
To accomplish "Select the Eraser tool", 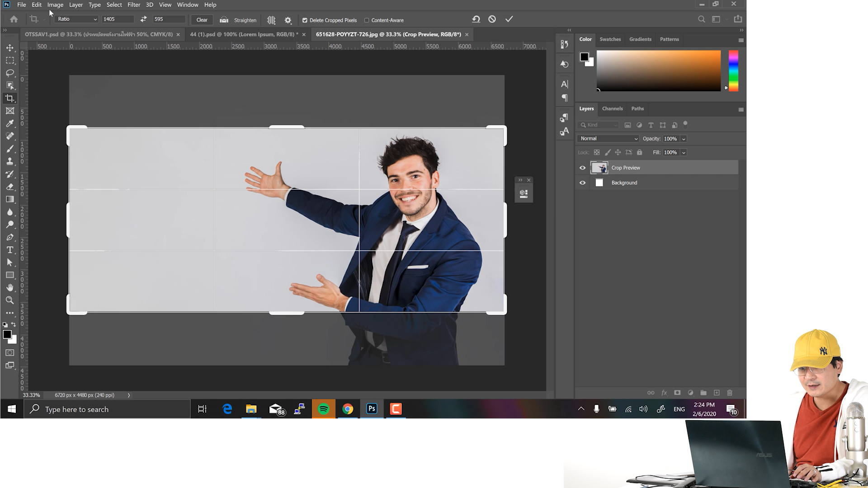I will coord(10,187).
